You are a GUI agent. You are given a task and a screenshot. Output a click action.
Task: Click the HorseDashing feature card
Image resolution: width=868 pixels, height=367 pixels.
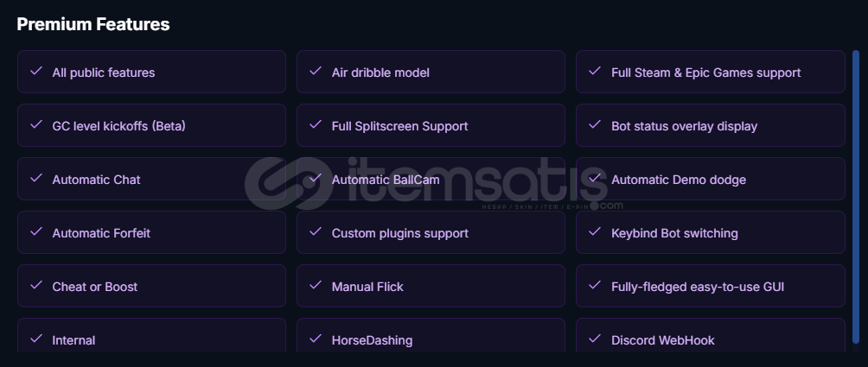click(x=431, y=336)
